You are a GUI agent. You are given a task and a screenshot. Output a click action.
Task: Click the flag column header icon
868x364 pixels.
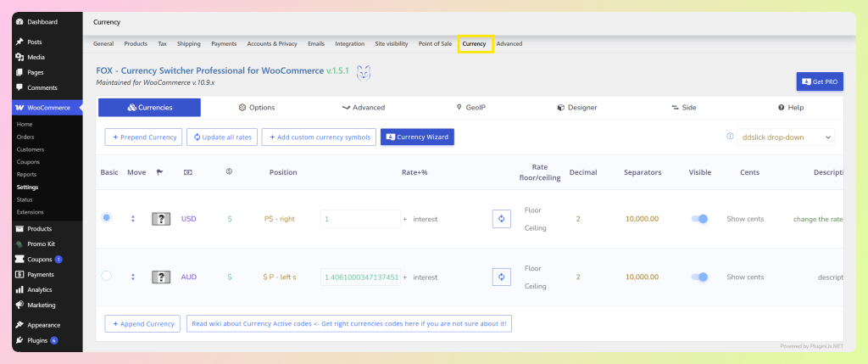tap(160, 172)
